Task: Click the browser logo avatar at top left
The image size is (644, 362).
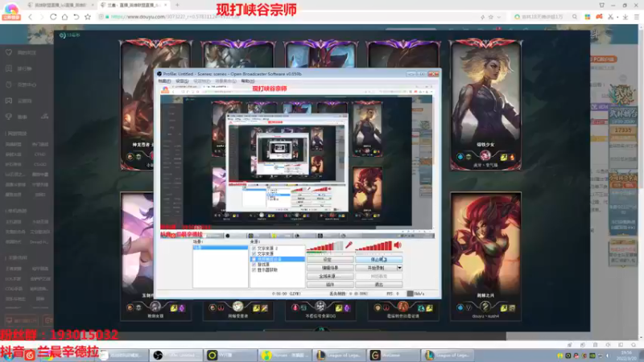Action: (x=11, y=11)
